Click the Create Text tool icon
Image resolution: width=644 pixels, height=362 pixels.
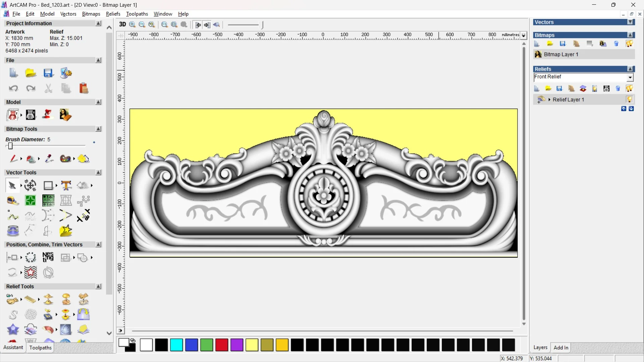tap(66, 185)
